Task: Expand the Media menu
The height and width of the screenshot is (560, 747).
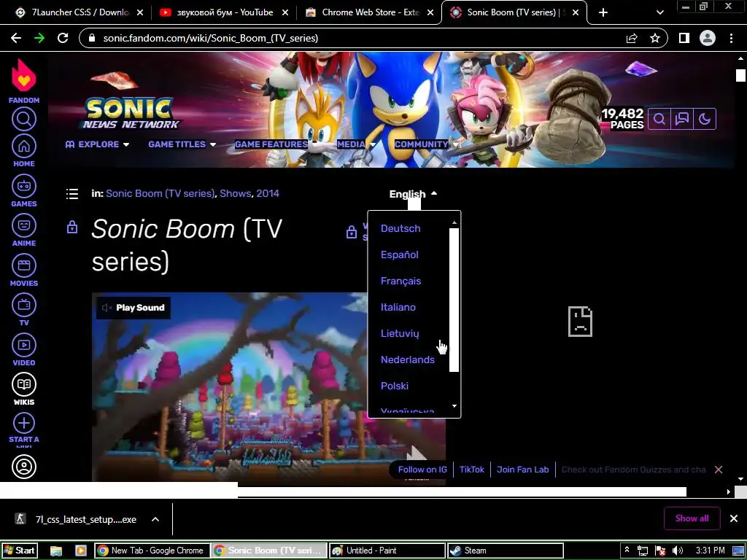Action: tap(356, 144)
